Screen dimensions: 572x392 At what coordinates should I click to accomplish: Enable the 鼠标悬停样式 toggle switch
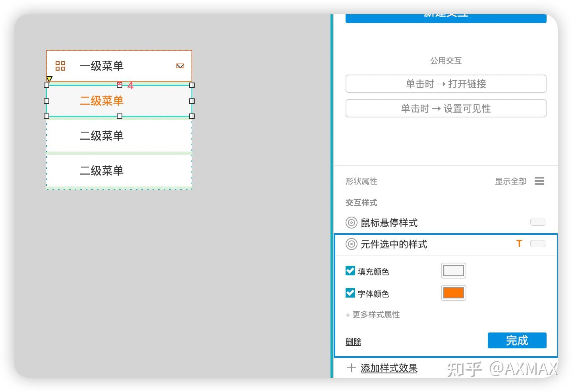[537, 222]
